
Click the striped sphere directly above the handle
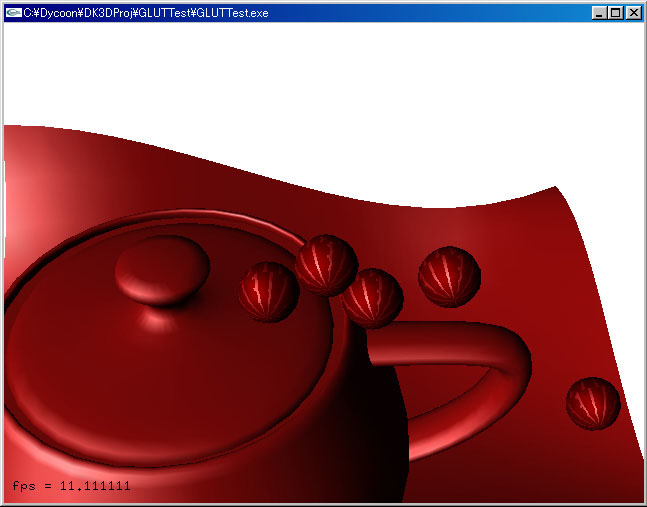pos(373,298)
